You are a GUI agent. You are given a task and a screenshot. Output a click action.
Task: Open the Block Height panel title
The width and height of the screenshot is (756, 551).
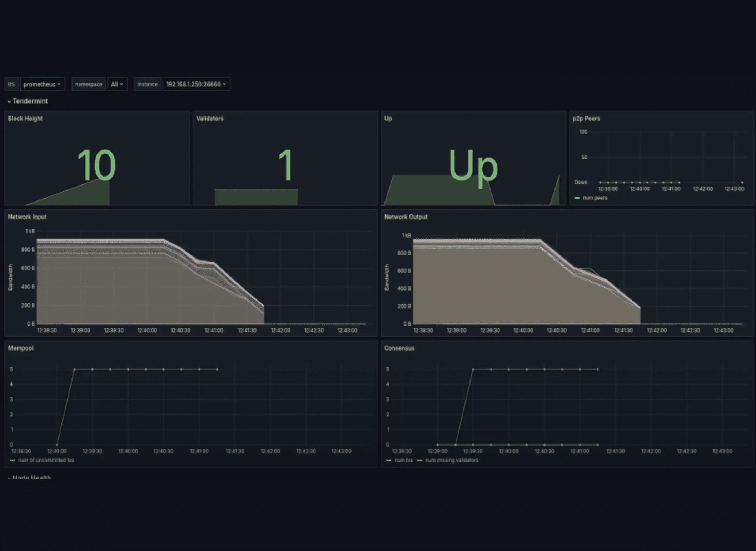tap(25, 119)
